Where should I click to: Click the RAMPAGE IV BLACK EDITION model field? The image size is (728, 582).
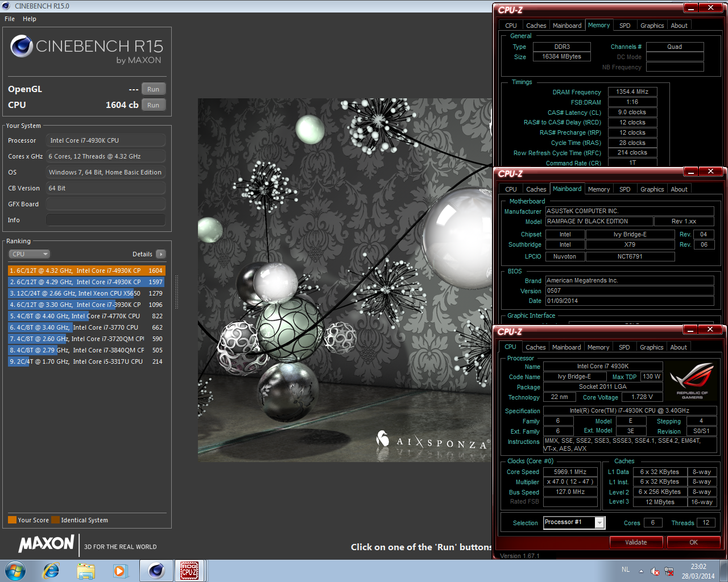pyautogui.click(x=598, y=221)
